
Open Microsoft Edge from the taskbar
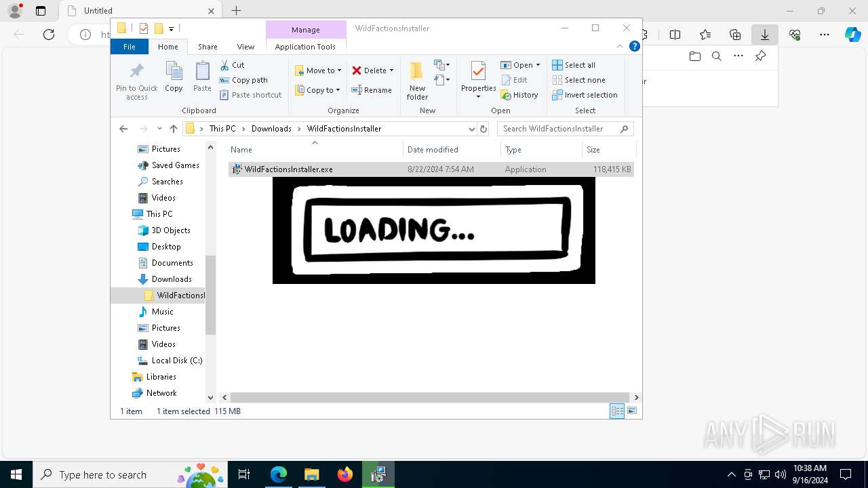click(x=279, y=474)
